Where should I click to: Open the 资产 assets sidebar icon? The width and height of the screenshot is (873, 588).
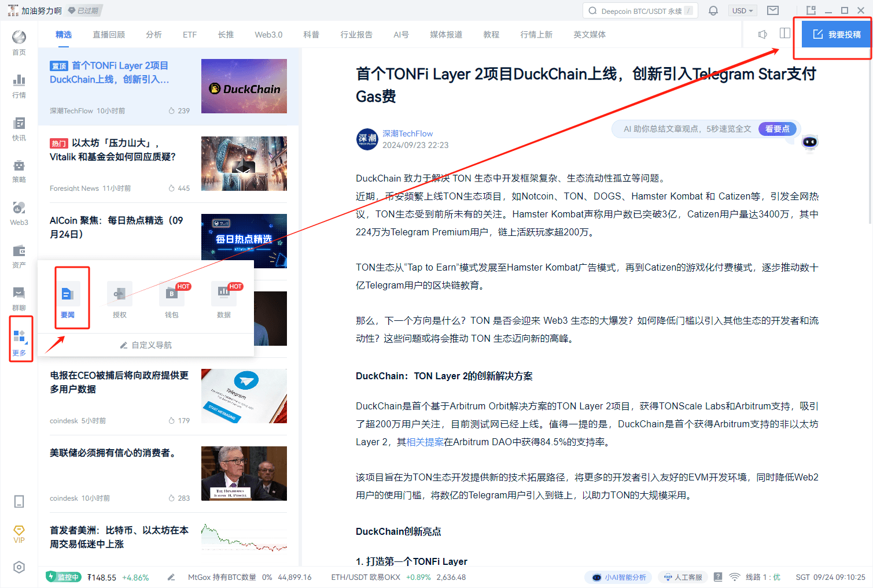tap(19, 256)
